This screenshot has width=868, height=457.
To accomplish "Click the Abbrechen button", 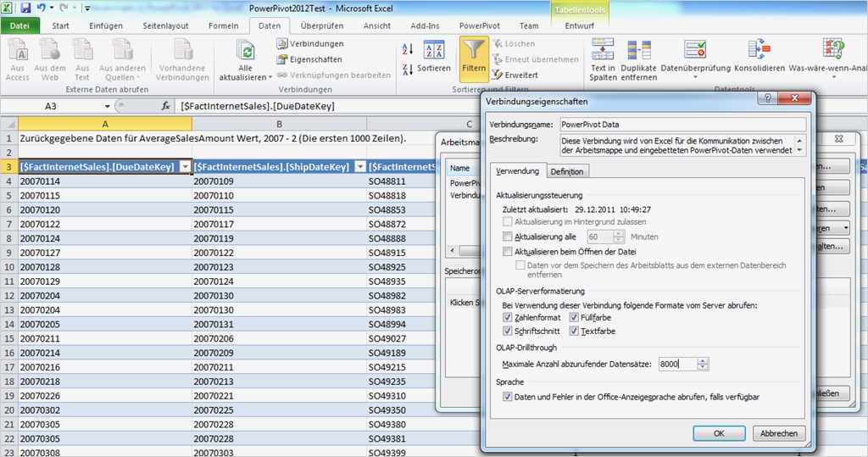I will [x=778, y=433].
